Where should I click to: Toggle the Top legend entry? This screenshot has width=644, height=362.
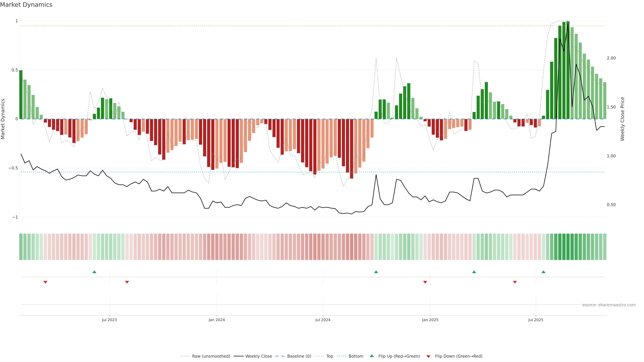(330, 356)
